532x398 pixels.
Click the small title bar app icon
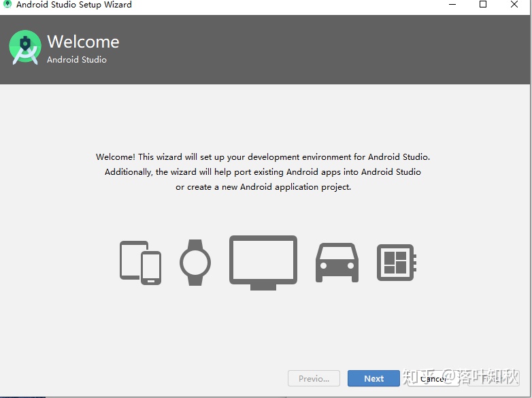coord(7,4)
